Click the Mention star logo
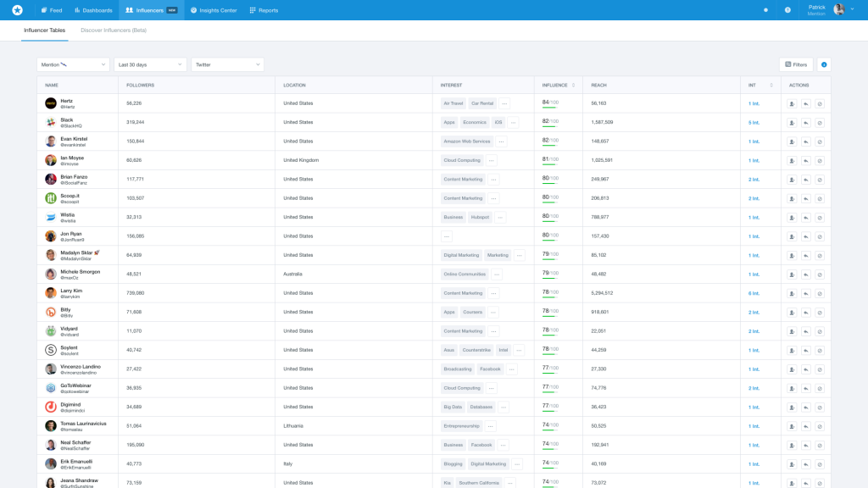 coord(17,10)
